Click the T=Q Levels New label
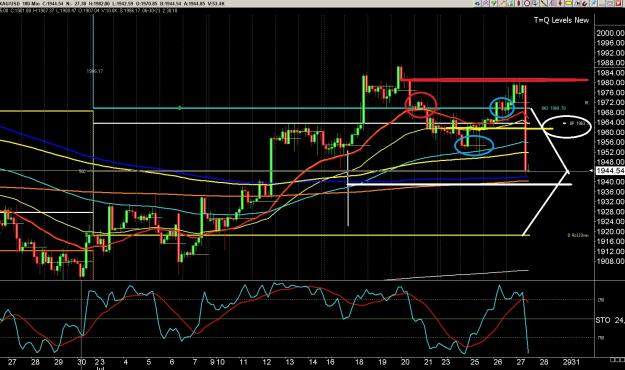 [x=561, y=20]
